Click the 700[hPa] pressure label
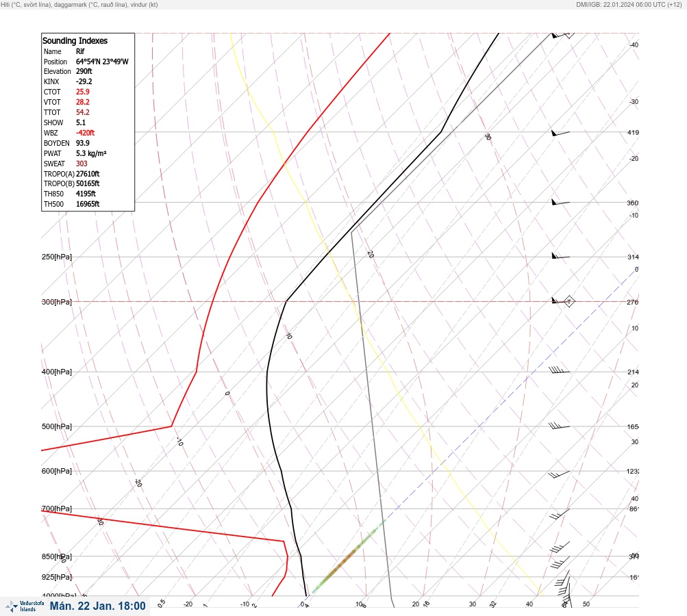This screenshot has height=616, width=687. pos(57,509)
